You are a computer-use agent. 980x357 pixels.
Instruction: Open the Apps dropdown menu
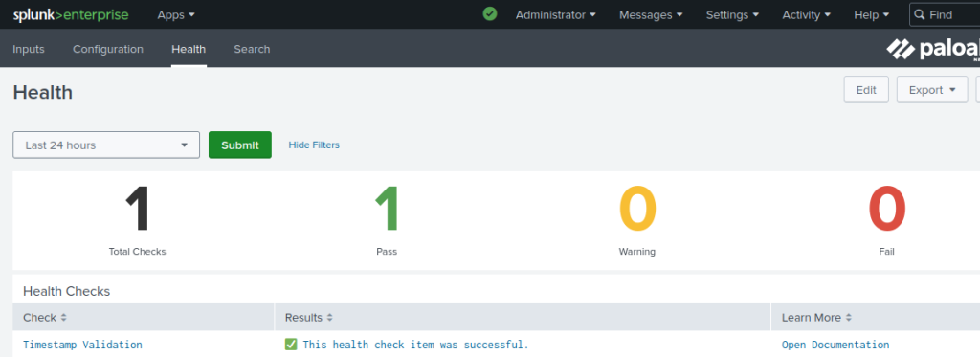176,15
